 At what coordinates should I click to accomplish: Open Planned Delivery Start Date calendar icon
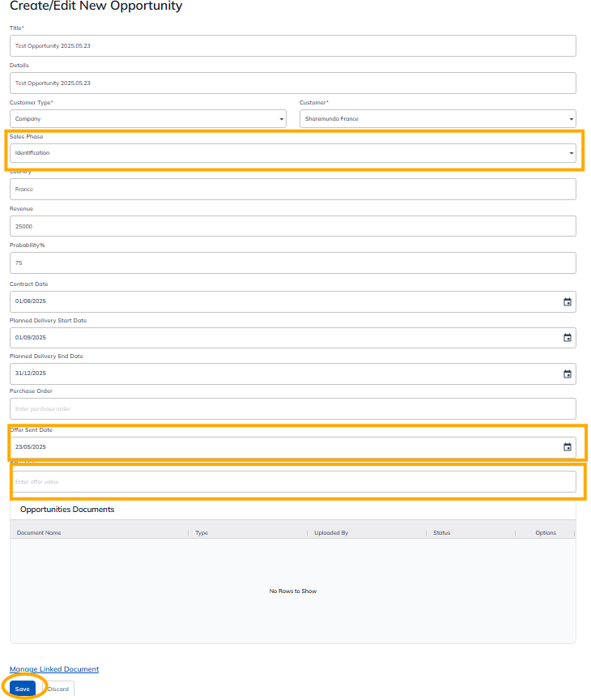coord(567,338)
